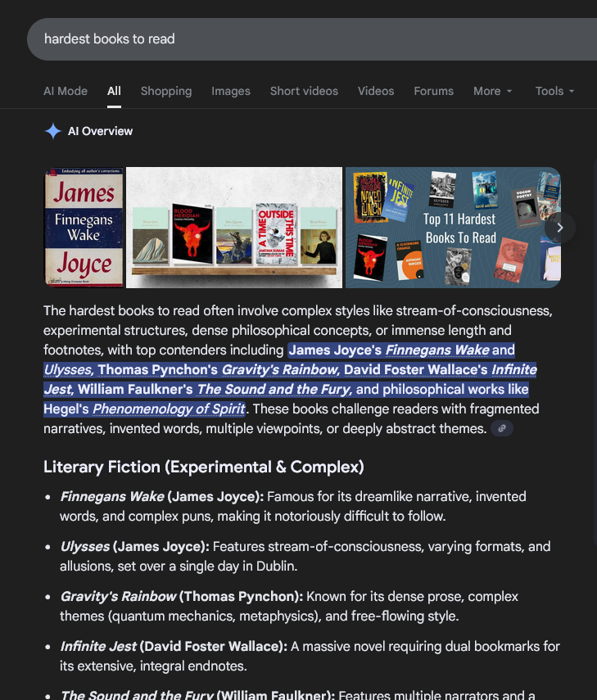Advance the image carousel with the next arrow
Image resolution: width=597 pixels, height=700 pixels.
point(560,228)
